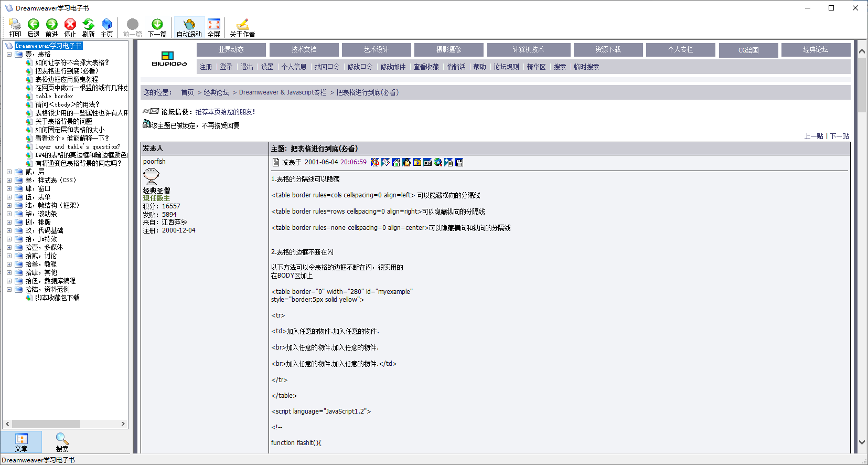
Task: Refresh page using the 刷新 icon
Action: (x=88, y=27)
